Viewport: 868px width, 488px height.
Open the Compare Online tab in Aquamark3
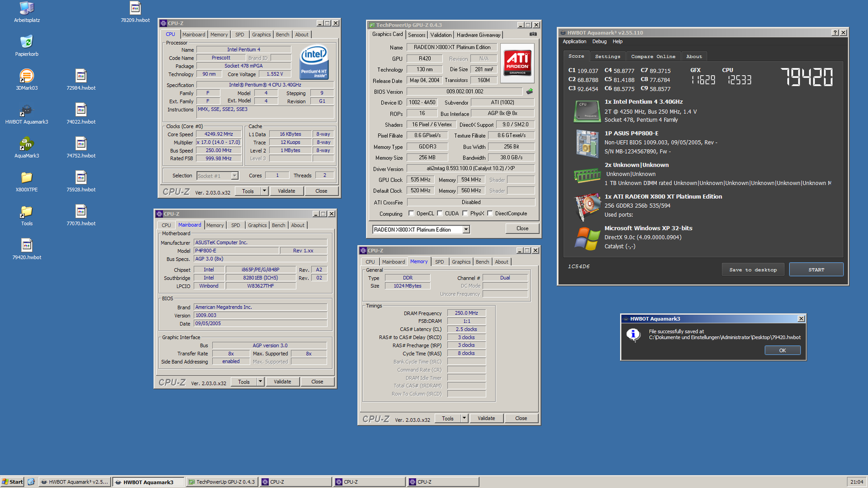click(x=653, y=56)
